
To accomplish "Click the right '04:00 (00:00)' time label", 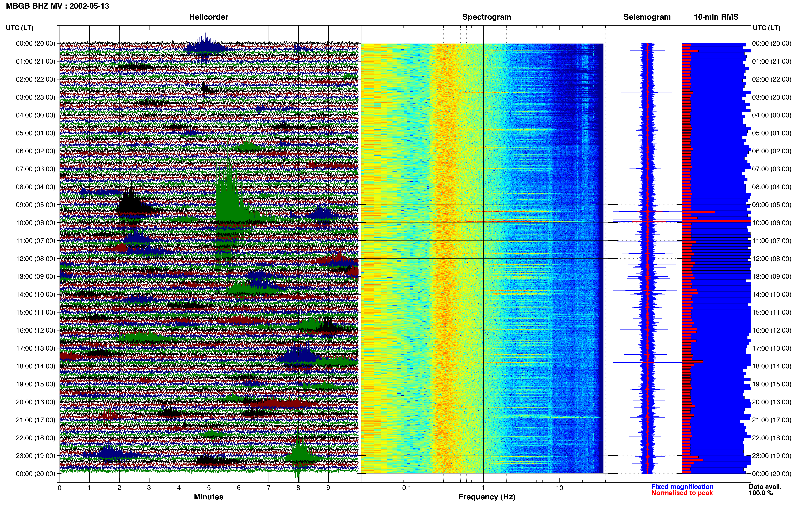I will (772, 115).
